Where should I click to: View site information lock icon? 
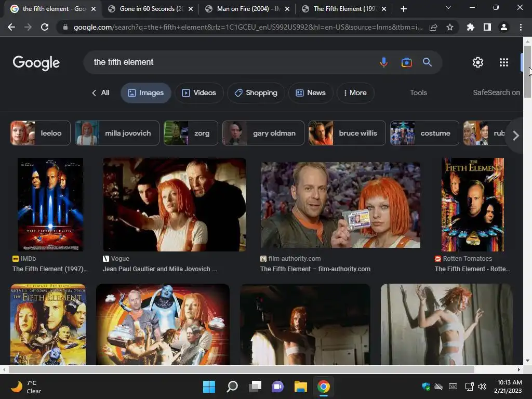[x=65, y=27]
